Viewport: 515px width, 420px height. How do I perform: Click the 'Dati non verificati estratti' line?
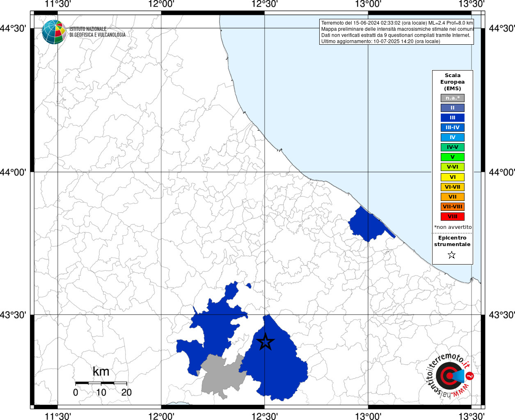coord(396,35)
